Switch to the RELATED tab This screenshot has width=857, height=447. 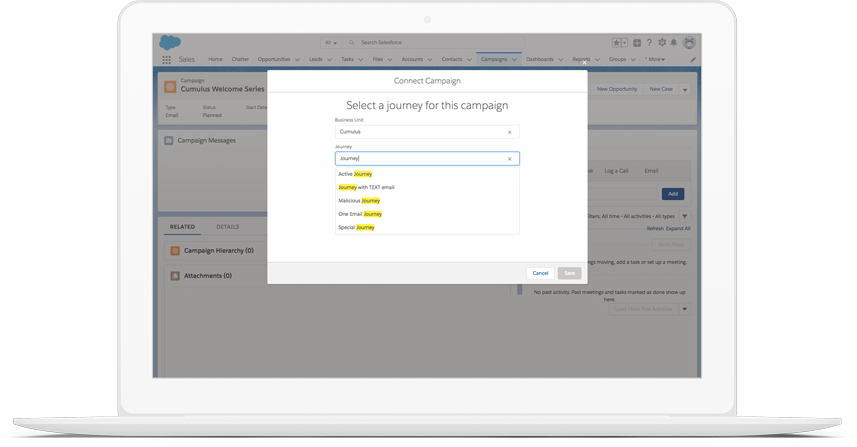[183, 227]
